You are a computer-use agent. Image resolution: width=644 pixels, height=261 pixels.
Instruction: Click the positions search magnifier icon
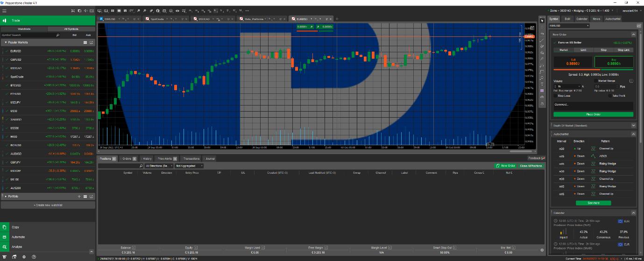(x=141, y=166)
